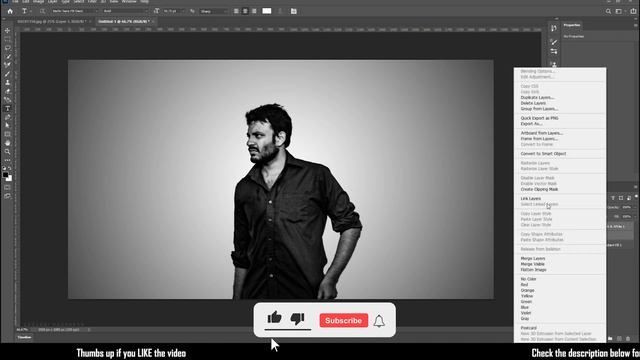This screenshot has height=360, width=640.
Task: Select the Move tool in toolbar
Action: click(x=7, y=31)
